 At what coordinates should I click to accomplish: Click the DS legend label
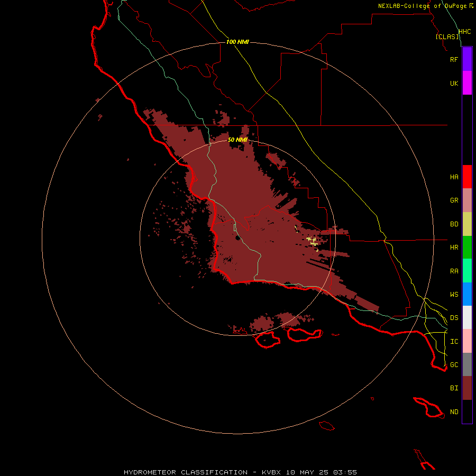[x=454, y=318]
